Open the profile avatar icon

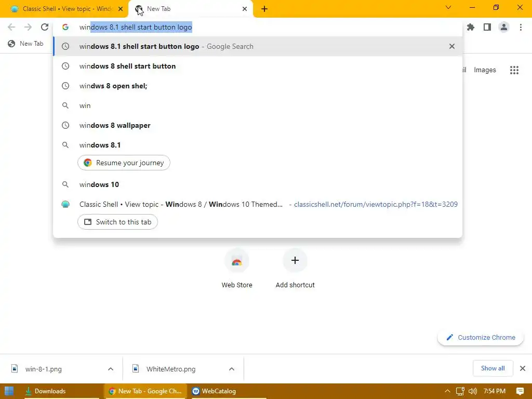point(504,27)
